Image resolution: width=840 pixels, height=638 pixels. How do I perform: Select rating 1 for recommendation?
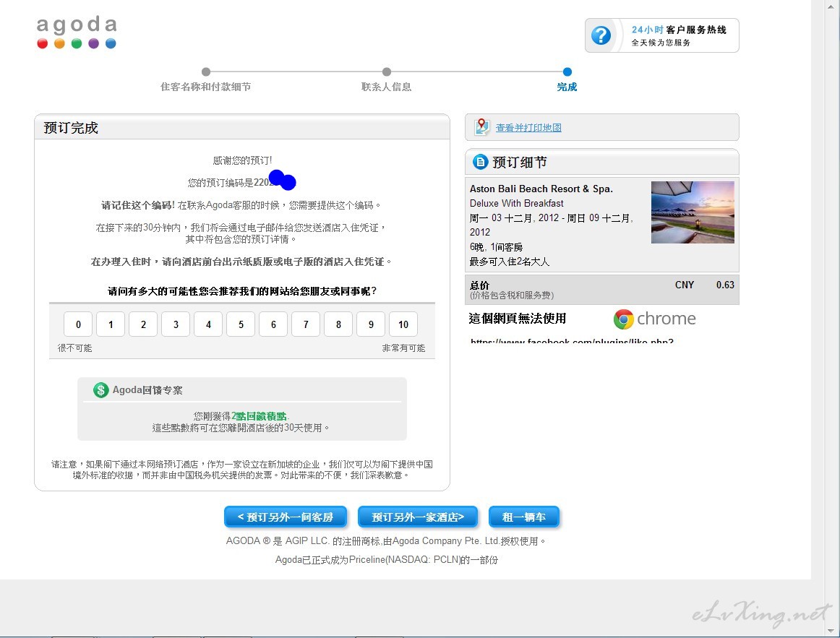111,324
